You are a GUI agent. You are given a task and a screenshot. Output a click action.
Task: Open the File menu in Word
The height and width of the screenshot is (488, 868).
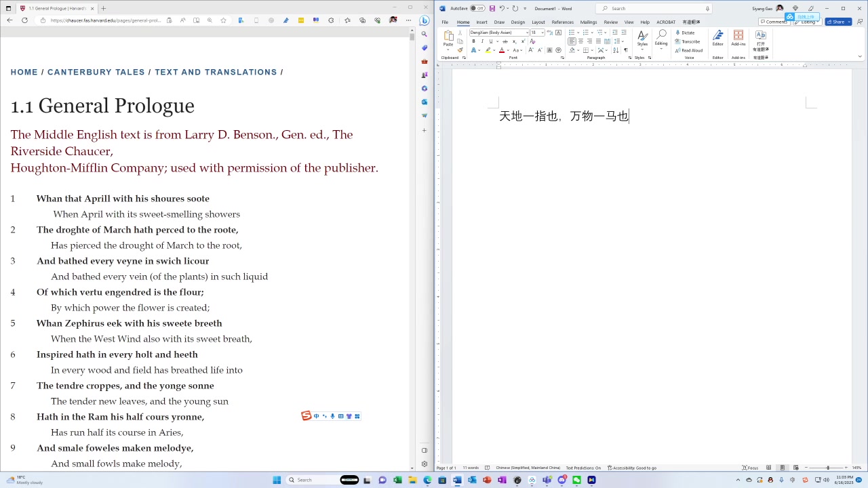tap(445, 22)
